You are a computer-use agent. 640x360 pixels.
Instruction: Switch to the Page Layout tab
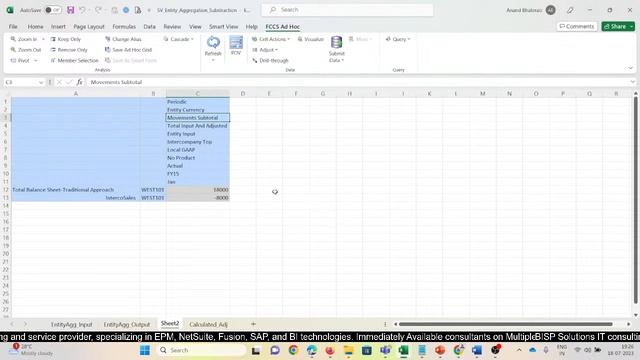(89, 27)
